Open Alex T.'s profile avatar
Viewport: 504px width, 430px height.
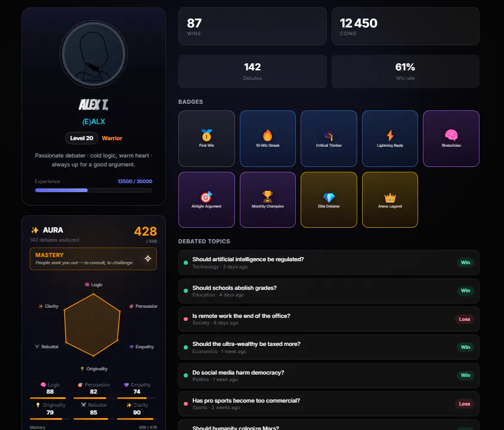94,54
